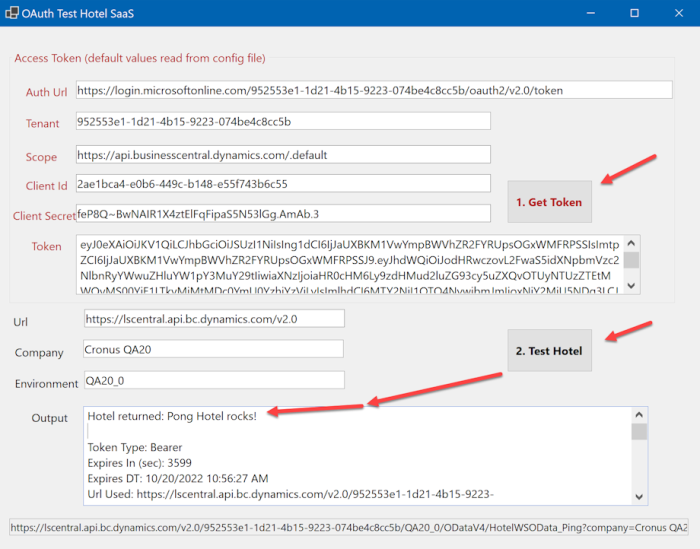Image resolution: width=700 pixels, height=549 pixels.
Task: Focus the Auth Url input field
Action: [374, 90]
